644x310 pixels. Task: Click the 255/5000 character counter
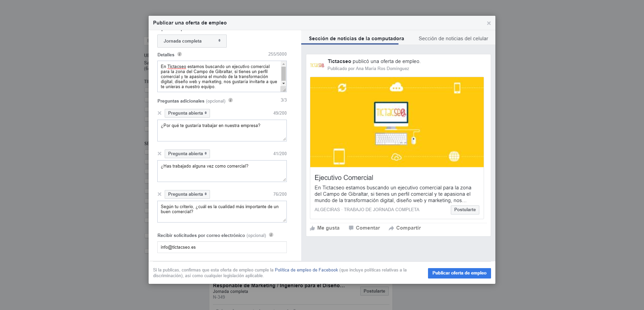(x=277, y=54)
